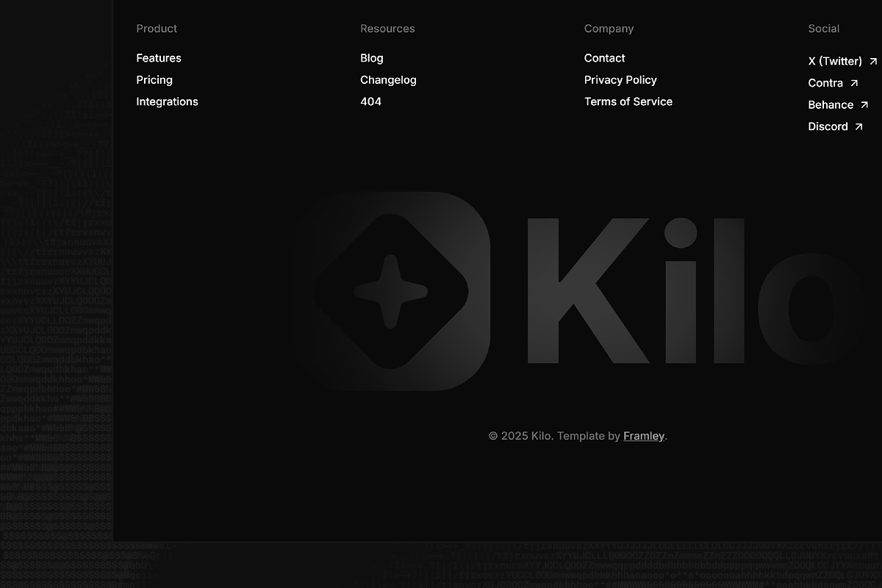The height and width of the screenshot is (588, 882).
Task: Open the Discord social link
Action: click(828, 126)
